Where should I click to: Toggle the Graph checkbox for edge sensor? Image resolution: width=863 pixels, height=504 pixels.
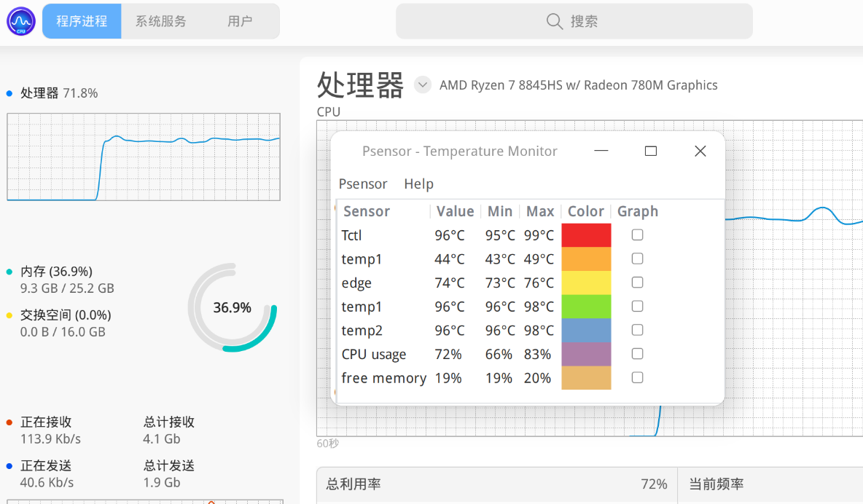(x=637, y=283)
